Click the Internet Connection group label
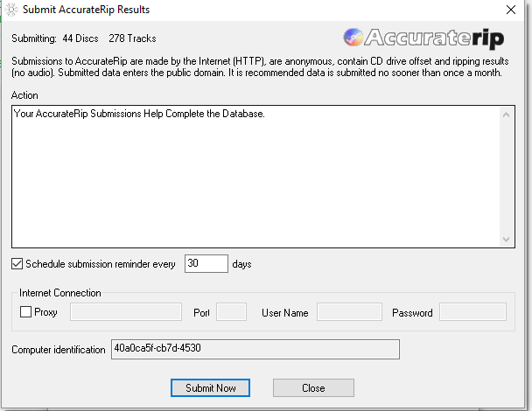Viewport: 532px width, 411px height. pyautogui.click(x=60, y=293)
